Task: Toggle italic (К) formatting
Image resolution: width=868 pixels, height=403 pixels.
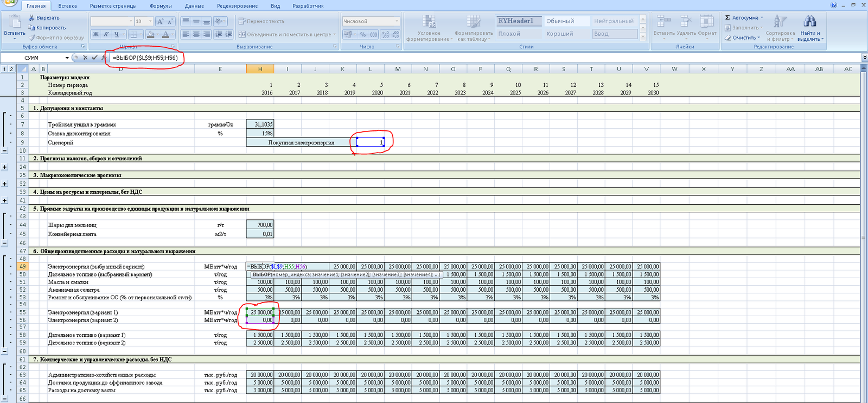Action: (x=106, y=34)
